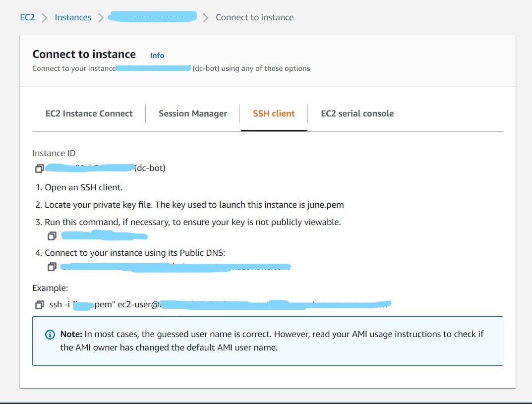Open the Session Manager tab

(x=192, y=114)
